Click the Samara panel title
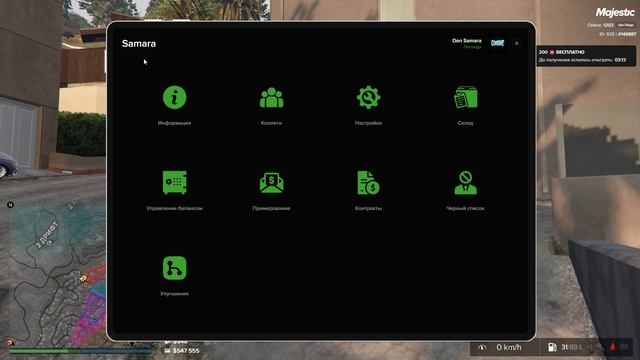Screen dimensions: 640x360 pos(139,43)
